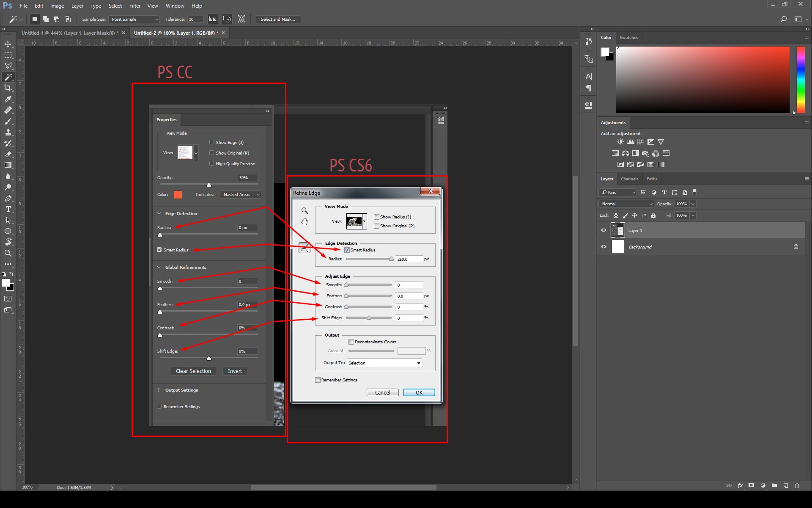
Task: Toggle the Contiguous button in options bar
Action: click(227, 19)
